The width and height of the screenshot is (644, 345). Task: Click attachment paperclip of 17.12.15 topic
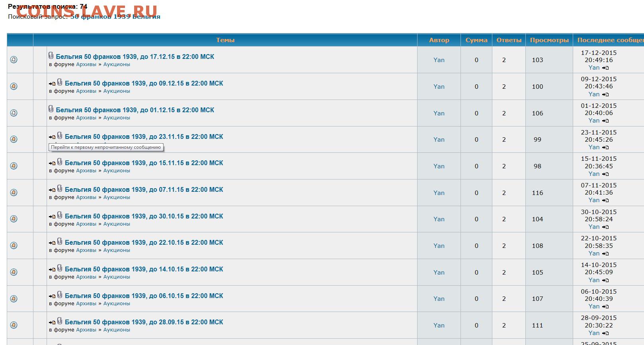click(51, 55)
